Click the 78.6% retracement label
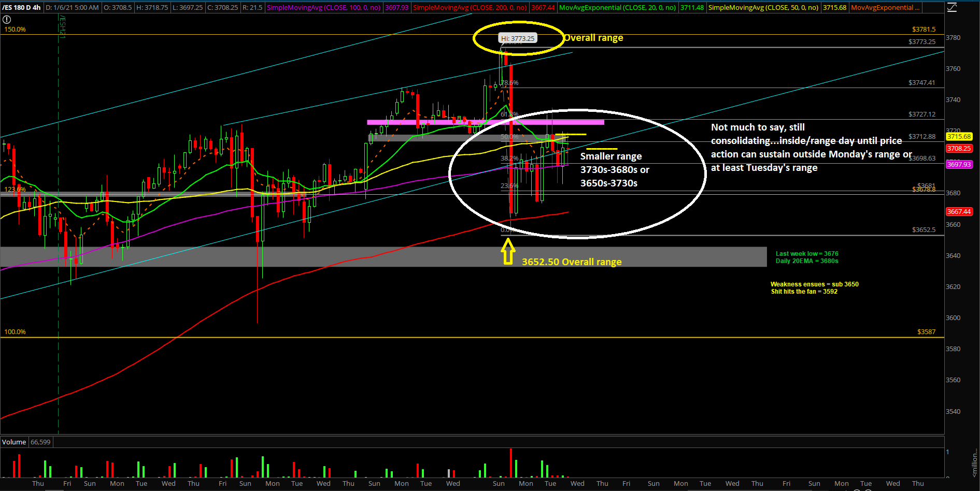 coord(510,83)
